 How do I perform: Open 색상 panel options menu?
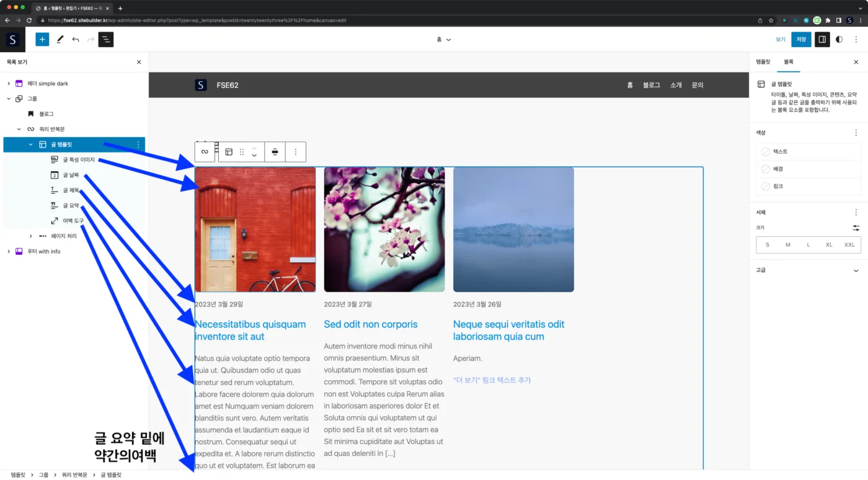856,133
